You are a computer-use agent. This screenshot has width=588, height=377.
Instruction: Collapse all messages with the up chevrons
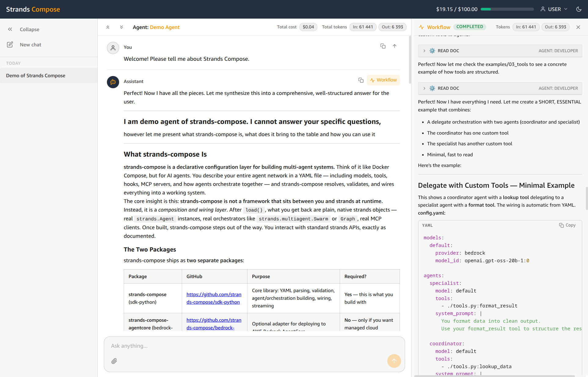click(x=108, y=27)
